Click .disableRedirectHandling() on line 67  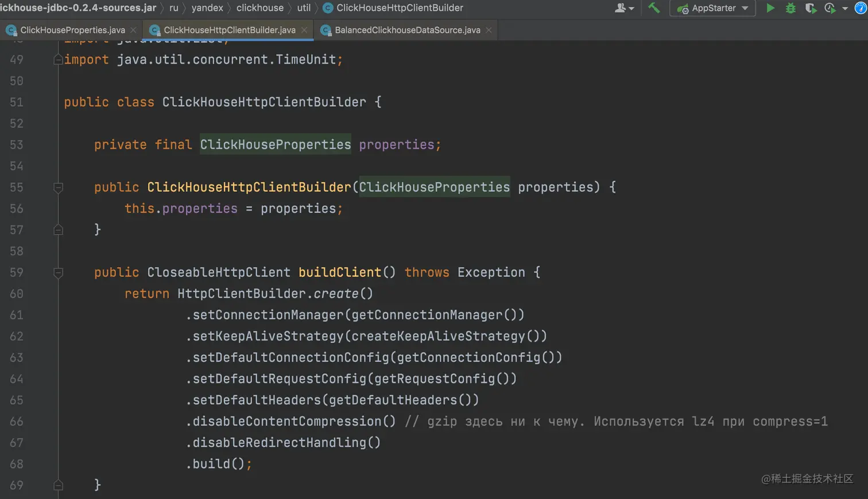click(283, 443)
